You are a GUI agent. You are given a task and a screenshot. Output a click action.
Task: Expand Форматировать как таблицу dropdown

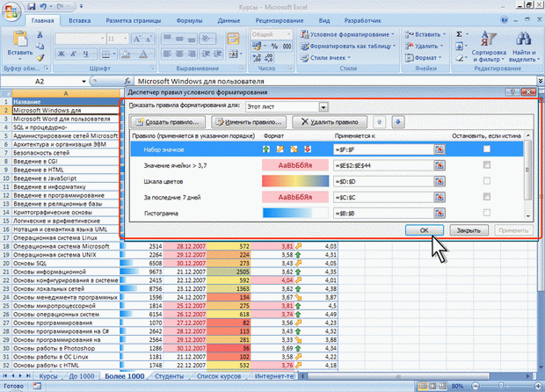point(394,46)
